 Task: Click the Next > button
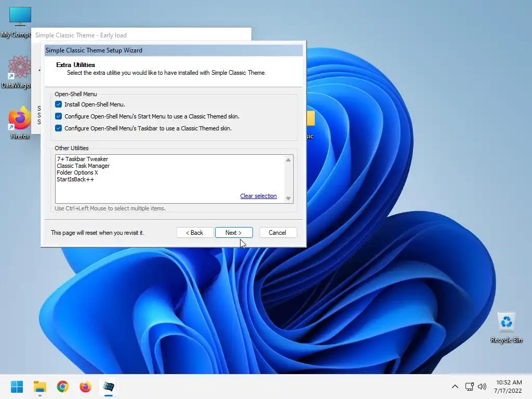[234, 232]
